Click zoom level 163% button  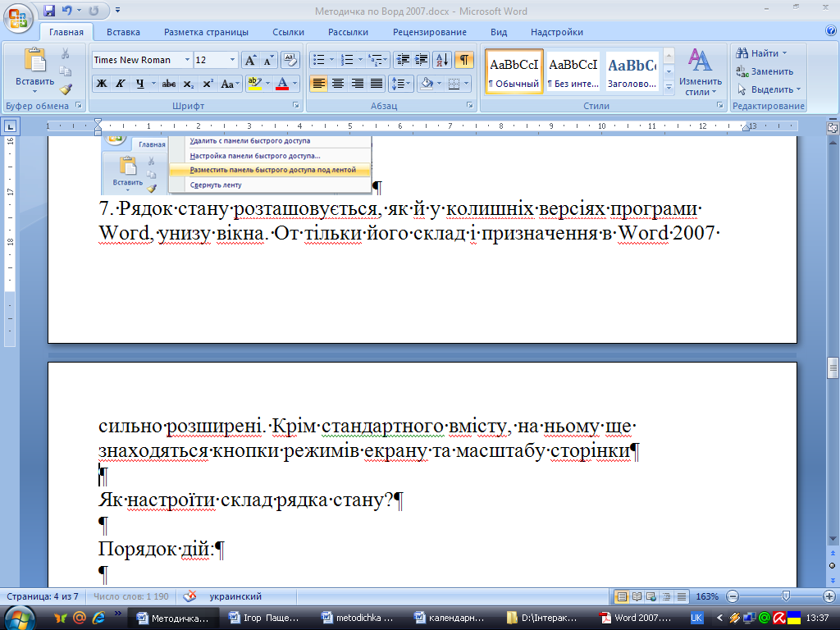click(707, 596)
